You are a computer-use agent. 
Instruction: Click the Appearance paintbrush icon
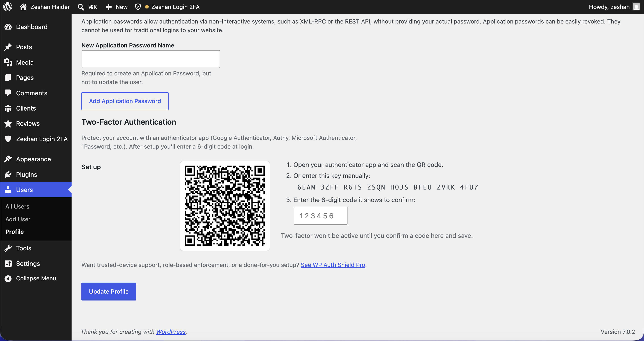[8, 159]
